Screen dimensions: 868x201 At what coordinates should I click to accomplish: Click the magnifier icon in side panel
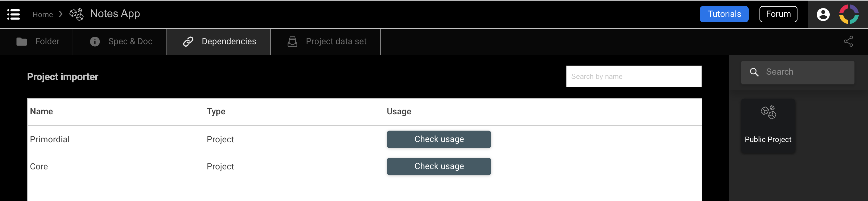click(754, 72)
